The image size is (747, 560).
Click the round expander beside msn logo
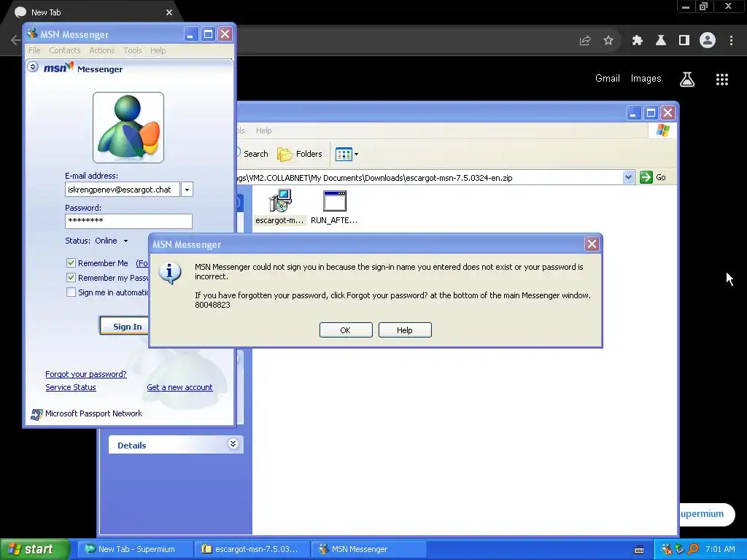(x=32, y=66)
